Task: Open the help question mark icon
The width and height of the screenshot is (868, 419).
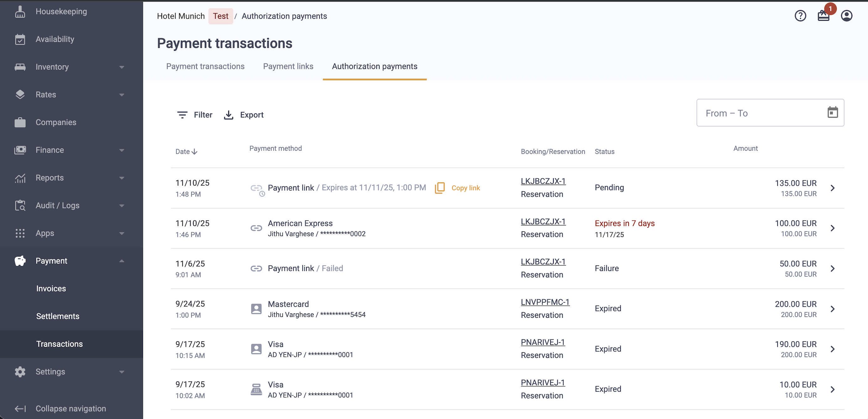Action: click(x=800, y=16)
